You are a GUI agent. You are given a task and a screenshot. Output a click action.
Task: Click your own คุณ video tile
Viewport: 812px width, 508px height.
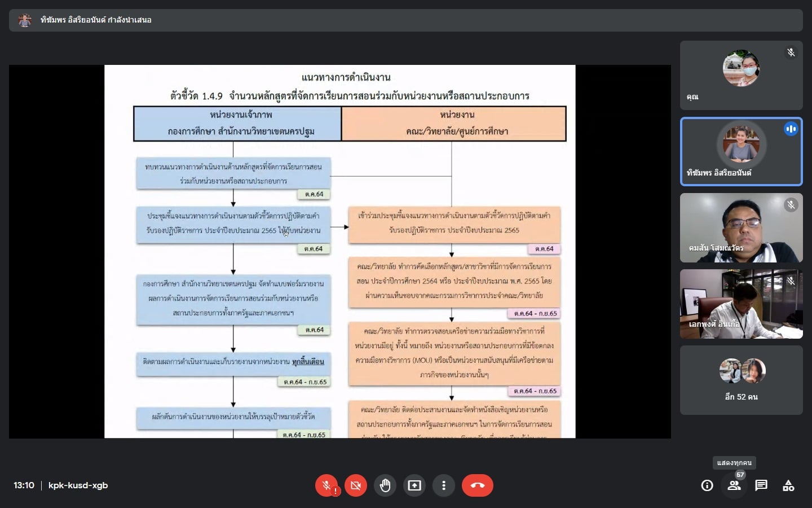coord(741,75)
